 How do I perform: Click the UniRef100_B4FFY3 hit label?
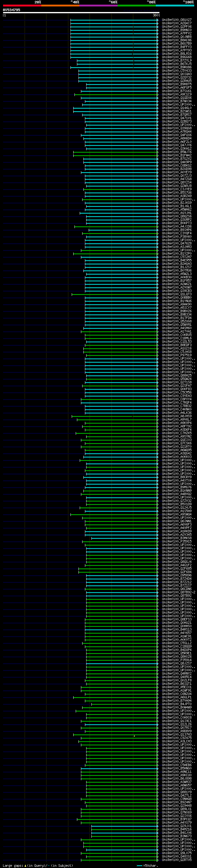coord(176,47)
